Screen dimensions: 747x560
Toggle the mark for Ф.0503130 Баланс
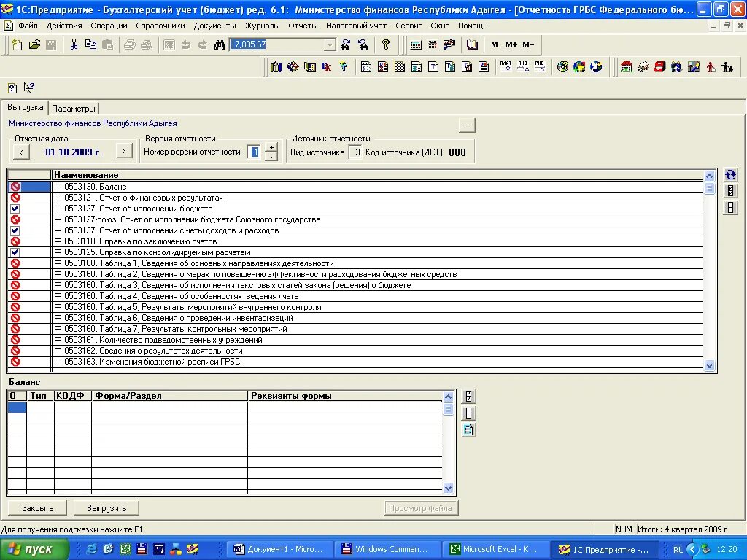15,187
